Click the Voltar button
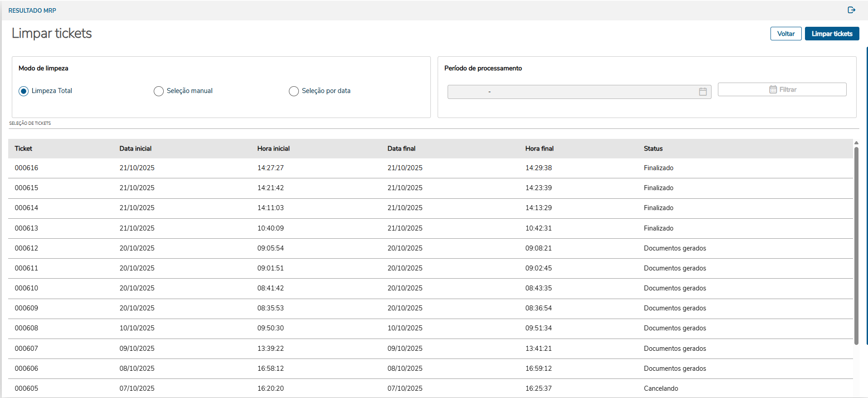The image size is (868, 398). 785,34
